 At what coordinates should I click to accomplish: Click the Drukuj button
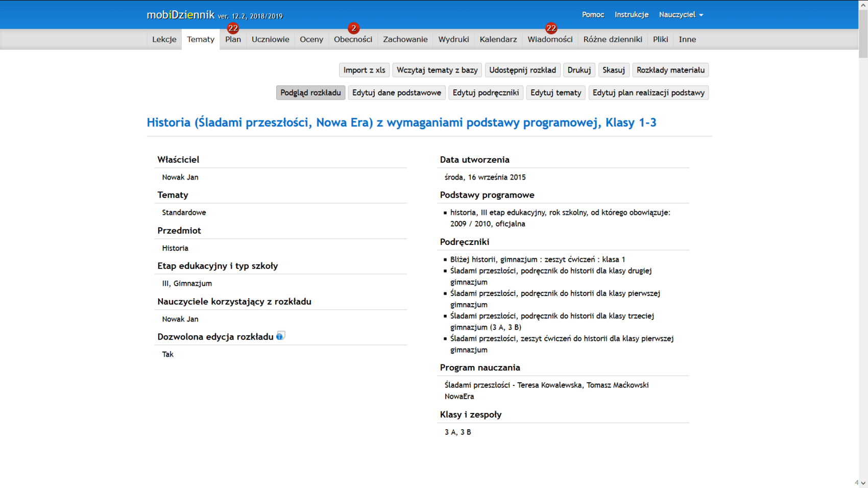coord(579,70)
